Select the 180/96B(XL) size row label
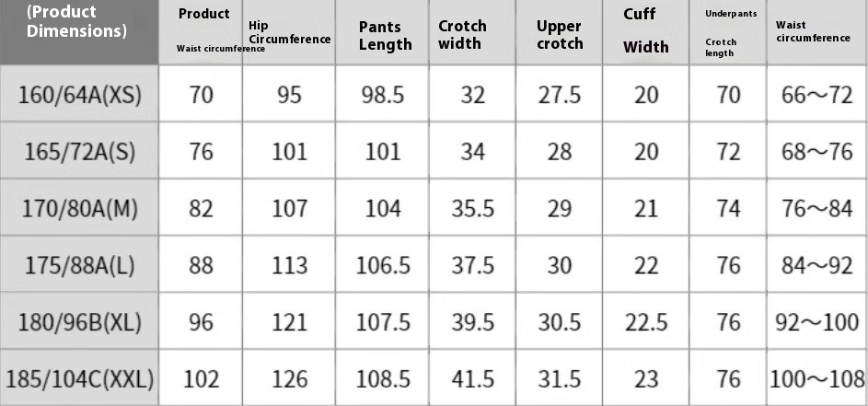Image resolution: width=868 pixels, height=406 pixels. (79, 322)
